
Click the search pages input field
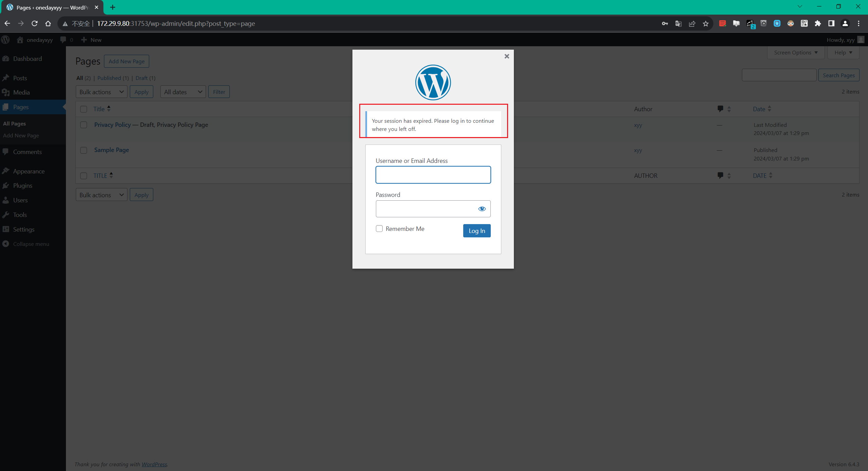(x=779, y=75)
